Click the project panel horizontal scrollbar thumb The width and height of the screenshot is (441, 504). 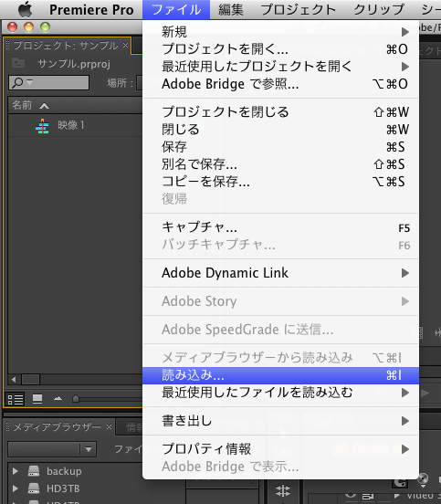(x=30, y=379)
